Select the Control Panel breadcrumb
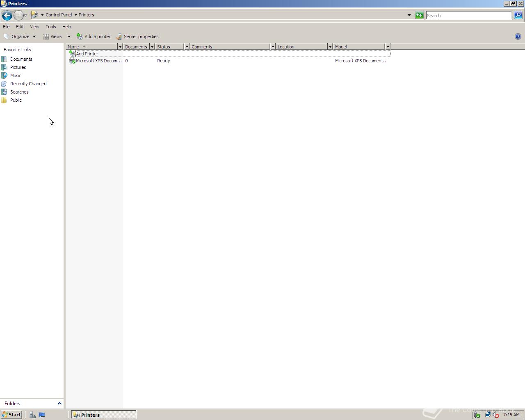Screen dimensions: 525x420 tap(59, 15)
